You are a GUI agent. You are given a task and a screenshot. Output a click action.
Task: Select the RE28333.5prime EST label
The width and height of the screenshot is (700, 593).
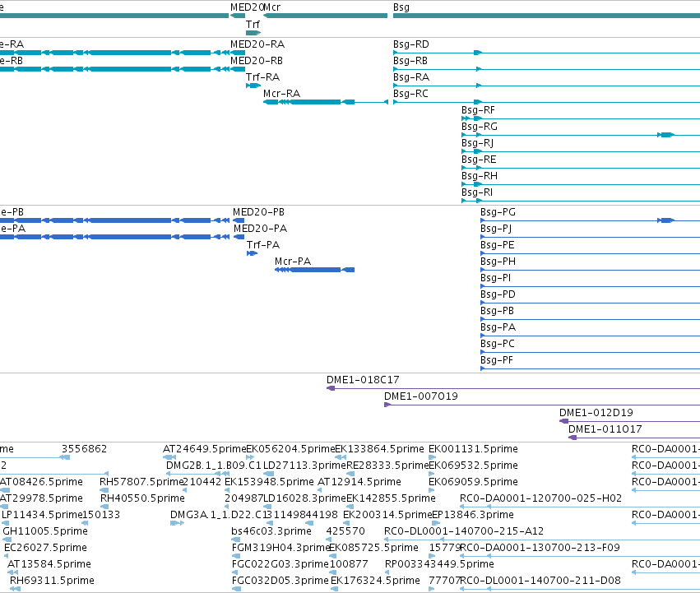click(387, 466)
